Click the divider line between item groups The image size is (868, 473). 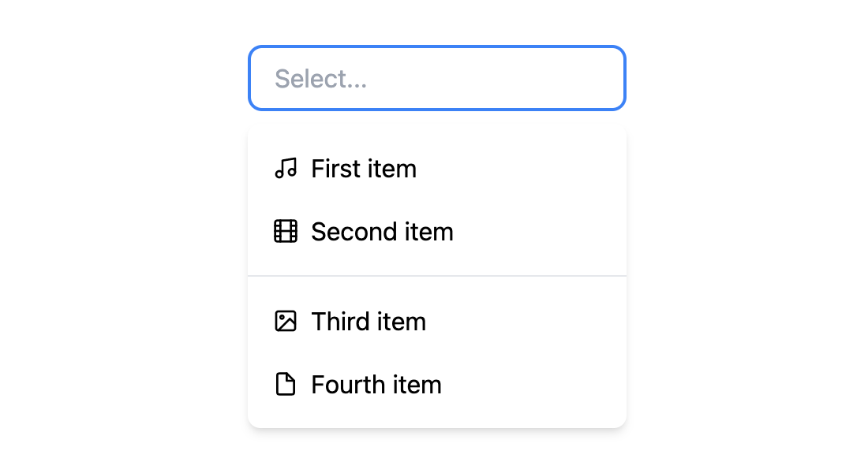click(436, 276)
